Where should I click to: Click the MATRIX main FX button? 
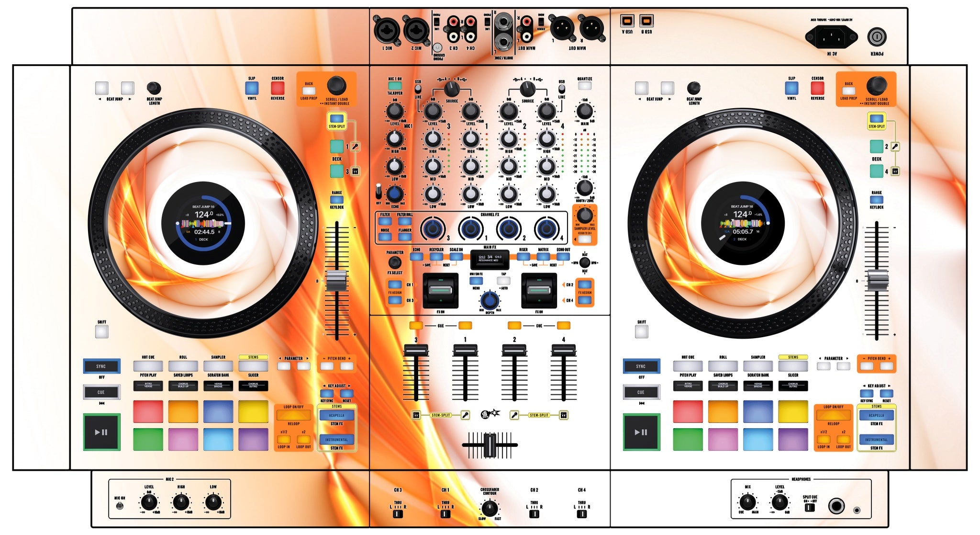click(x=543, y=257)
